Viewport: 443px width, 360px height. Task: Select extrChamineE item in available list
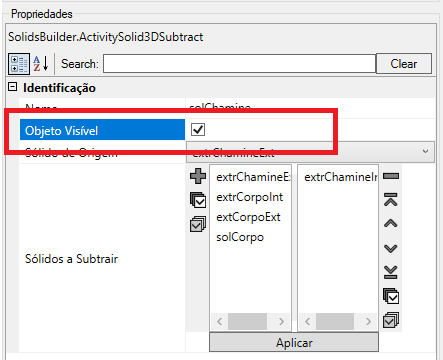(x=253, y=177)
